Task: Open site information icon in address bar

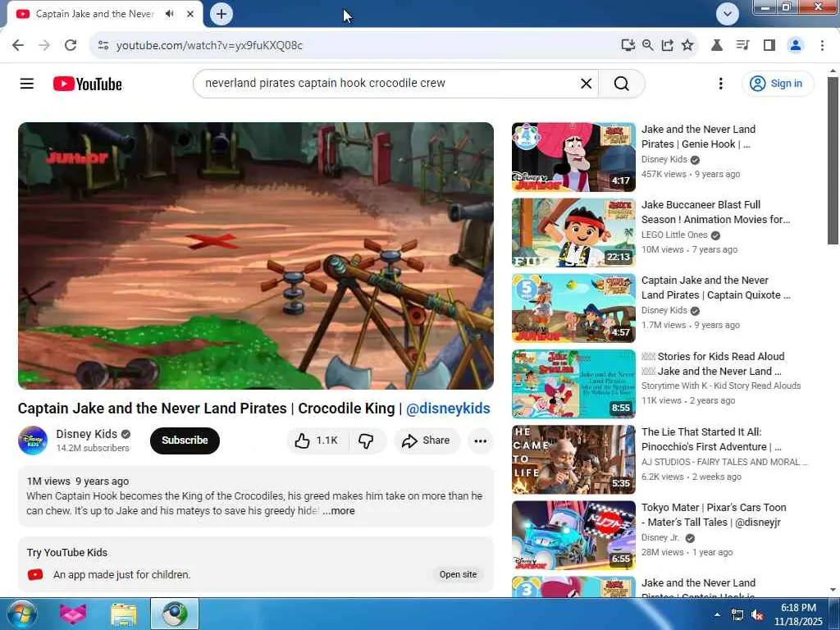Action: click(x=103, y=45)
